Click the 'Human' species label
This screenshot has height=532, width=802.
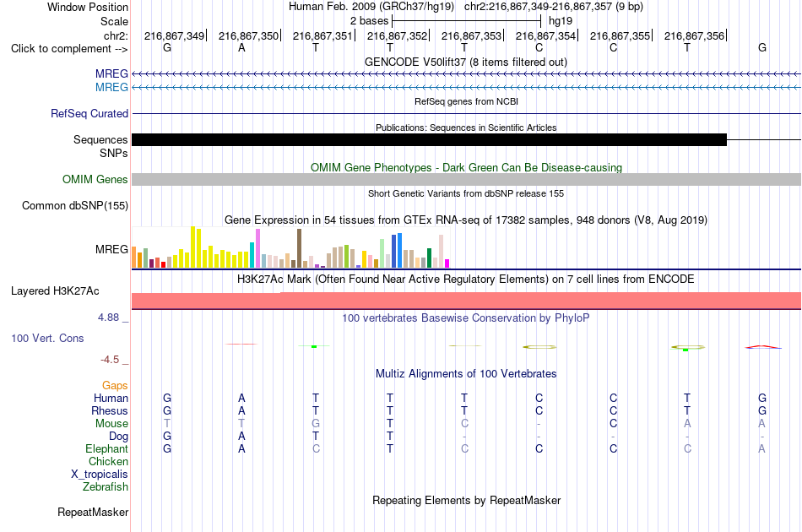pos(111,399)
